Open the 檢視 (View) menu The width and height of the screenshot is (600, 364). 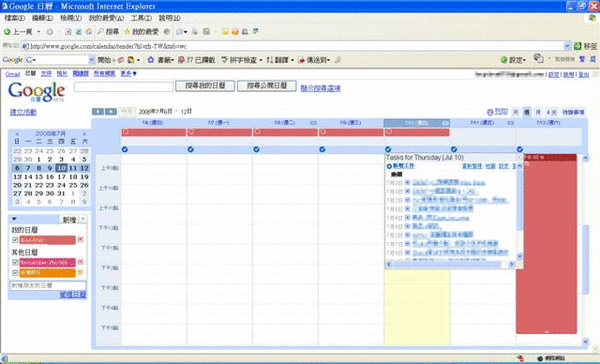(x=71, y=18)
